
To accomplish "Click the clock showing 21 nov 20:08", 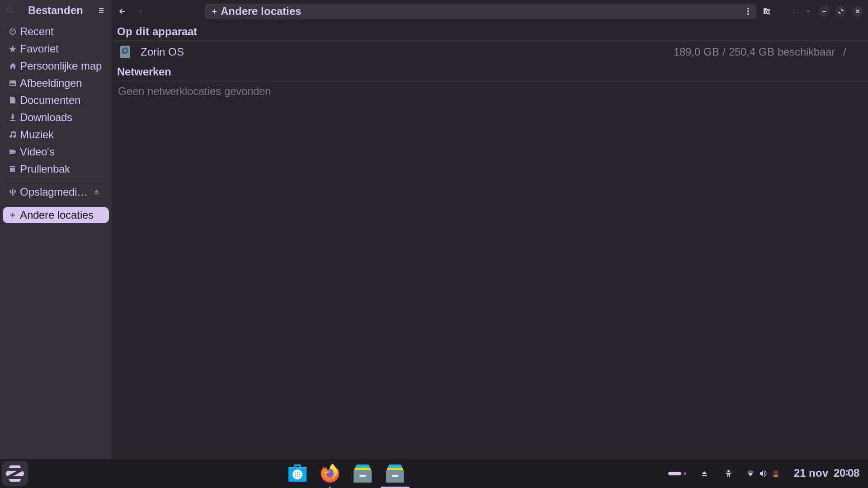I will 826,473.
